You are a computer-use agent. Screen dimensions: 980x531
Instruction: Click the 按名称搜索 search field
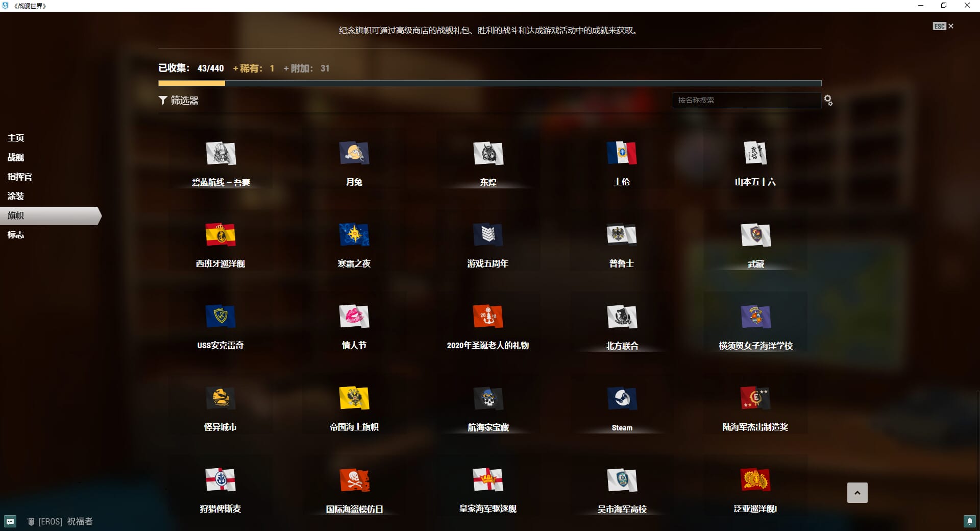746,101
